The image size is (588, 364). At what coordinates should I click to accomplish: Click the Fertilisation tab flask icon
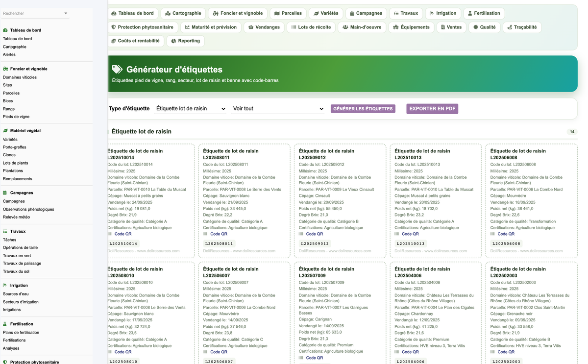pos(470,14)
